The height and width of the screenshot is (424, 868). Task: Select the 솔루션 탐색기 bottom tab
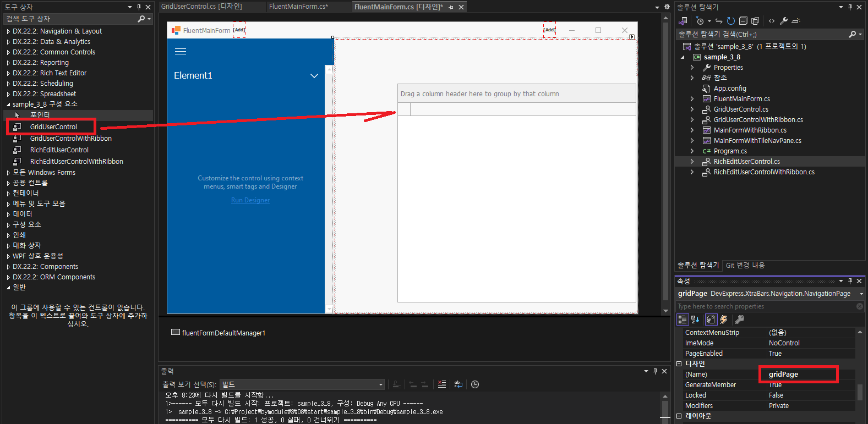698,265
